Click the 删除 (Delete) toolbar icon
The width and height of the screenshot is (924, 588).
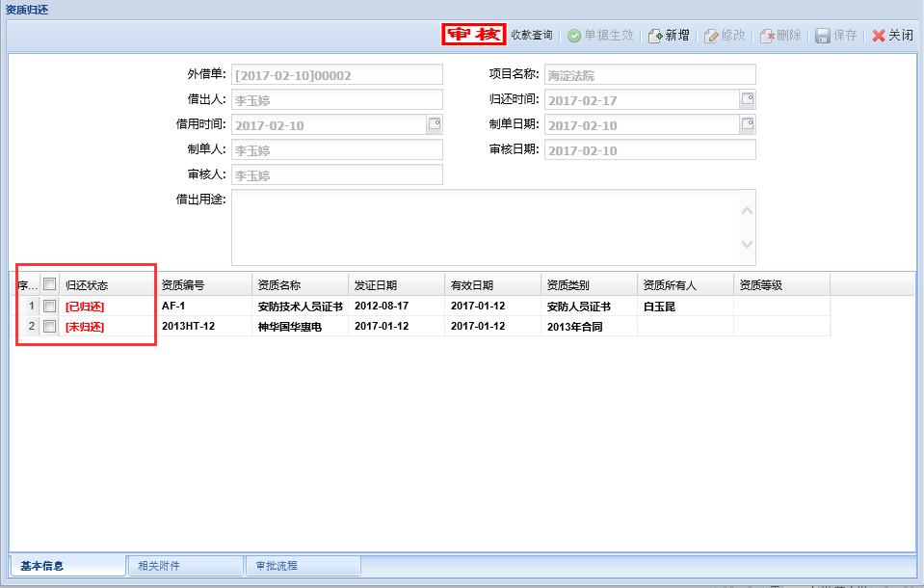point(768,36)
